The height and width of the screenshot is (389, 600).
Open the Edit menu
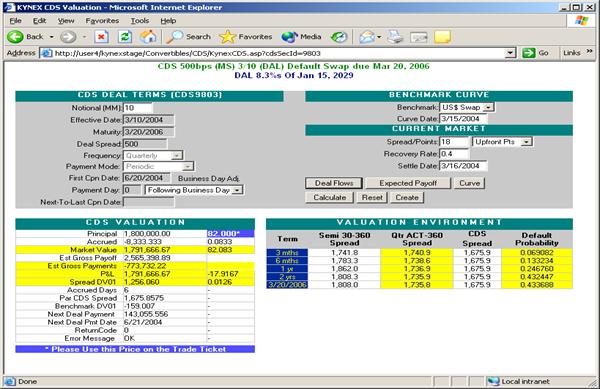(x=39, y=21)
